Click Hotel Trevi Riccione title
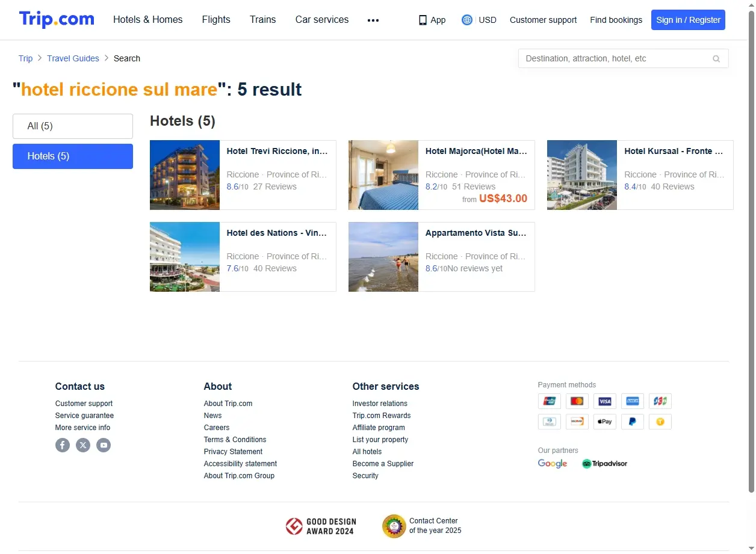756x554 pixels. 277,151
